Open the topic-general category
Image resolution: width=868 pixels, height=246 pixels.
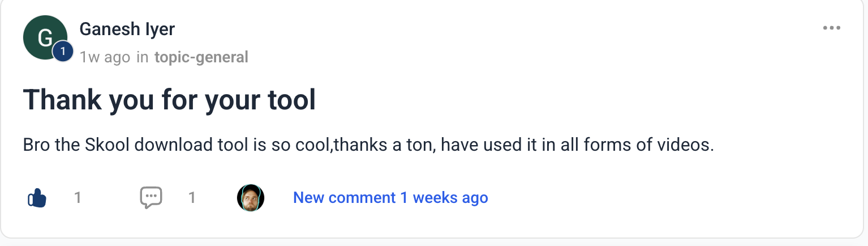click(x=201, y=57)
